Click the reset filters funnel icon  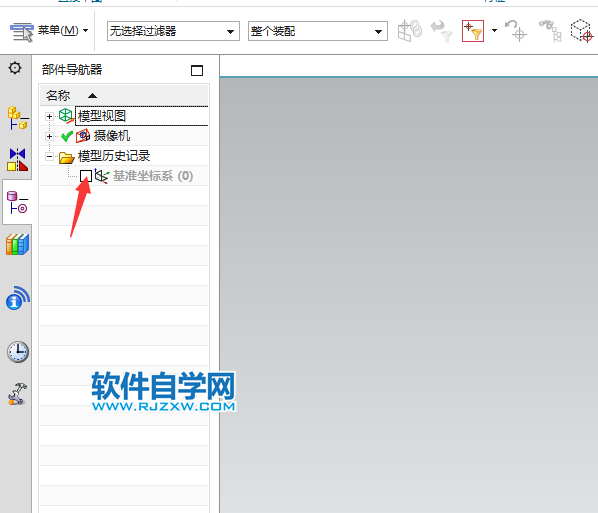(442, 31)
